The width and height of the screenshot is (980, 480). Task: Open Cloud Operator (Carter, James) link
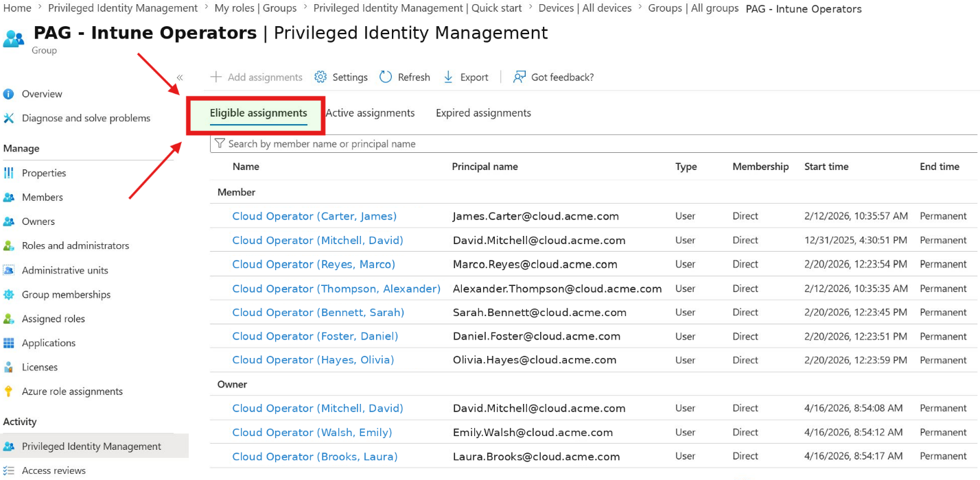[x=314, y=216]
